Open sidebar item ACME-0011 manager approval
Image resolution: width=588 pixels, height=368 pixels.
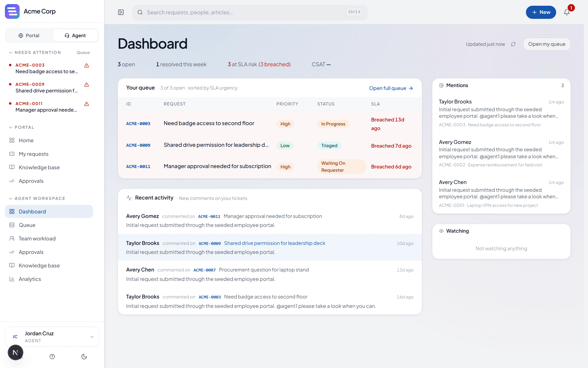(49, 107)
